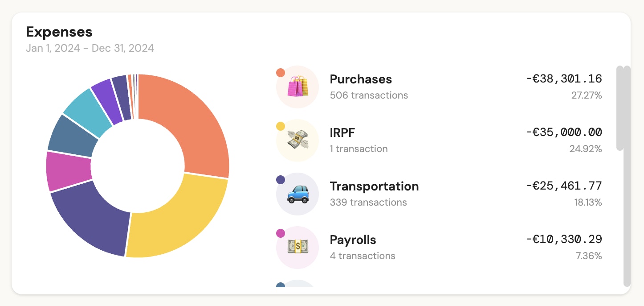Click the Payrolls banknote icon
This screenshot has width=644, height=306.
click(x=298, y=247)
